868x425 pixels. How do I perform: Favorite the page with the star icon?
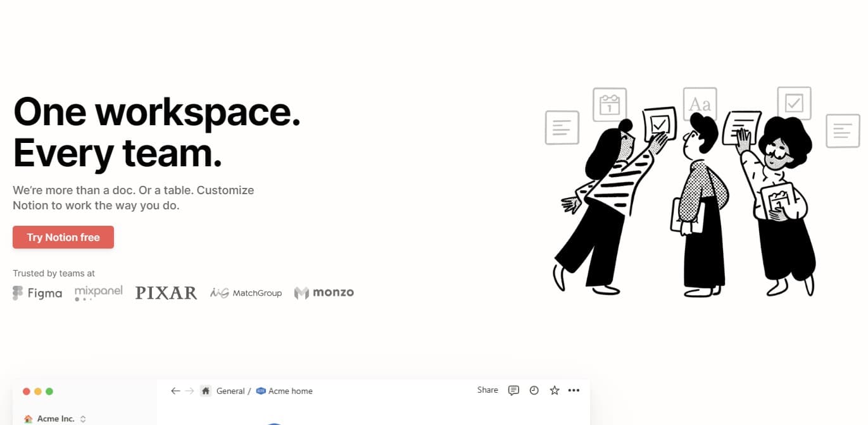coord(555,390)
